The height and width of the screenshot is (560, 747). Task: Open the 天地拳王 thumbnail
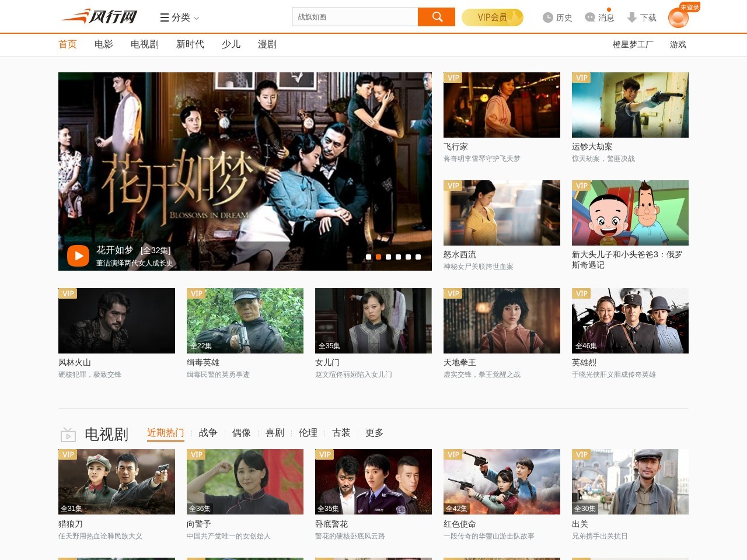502,321
